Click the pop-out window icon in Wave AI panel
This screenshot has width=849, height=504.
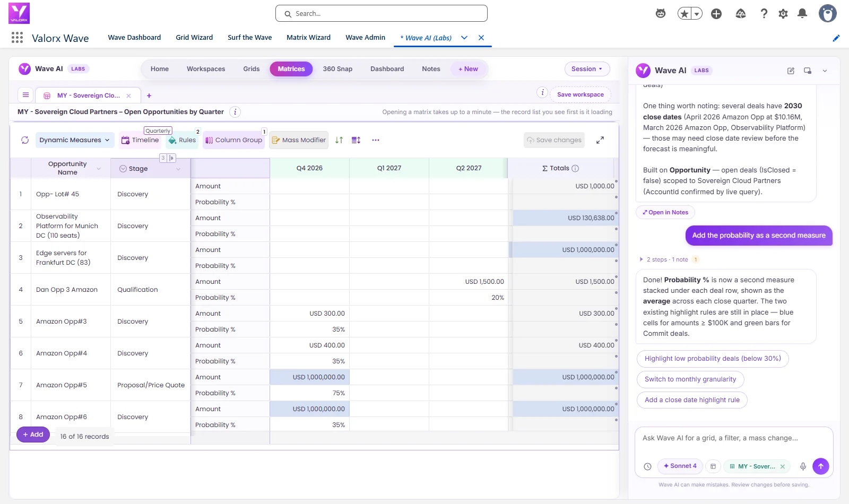[x=808, y=71]
